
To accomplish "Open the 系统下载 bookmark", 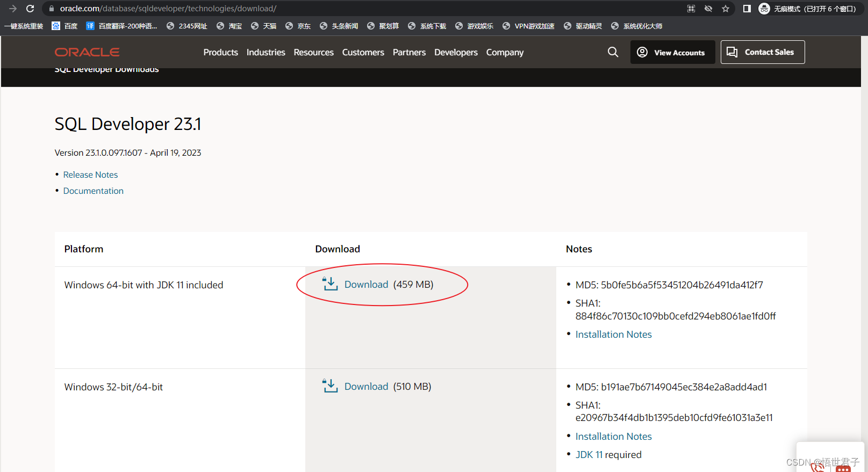I will (427, 26).
